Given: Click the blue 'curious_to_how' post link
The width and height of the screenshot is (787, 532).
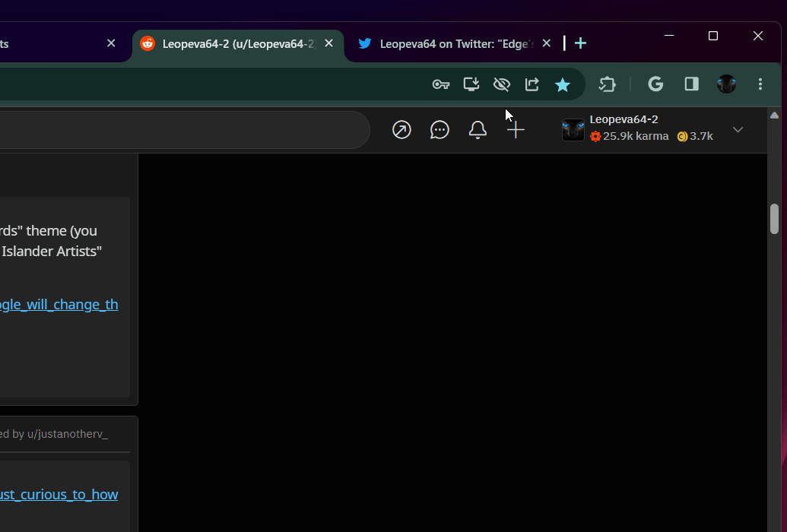Looking at the screenshot, I should 59,494.
